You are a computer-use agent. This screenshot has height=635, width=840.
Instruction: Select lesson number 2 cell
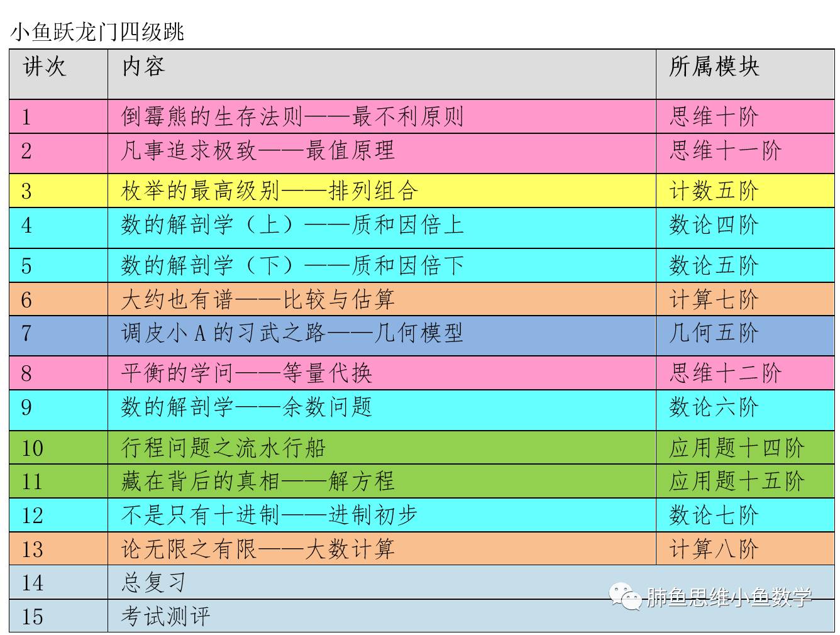[58, 153]
